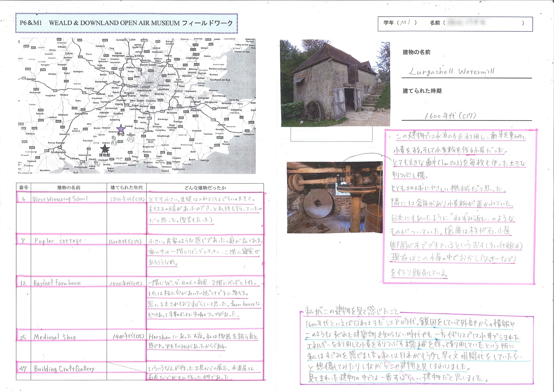Image resolution: width=554 pixels, height=392 pixels.
Task: Click the London label on the map
Action: (x=149, y=82)
